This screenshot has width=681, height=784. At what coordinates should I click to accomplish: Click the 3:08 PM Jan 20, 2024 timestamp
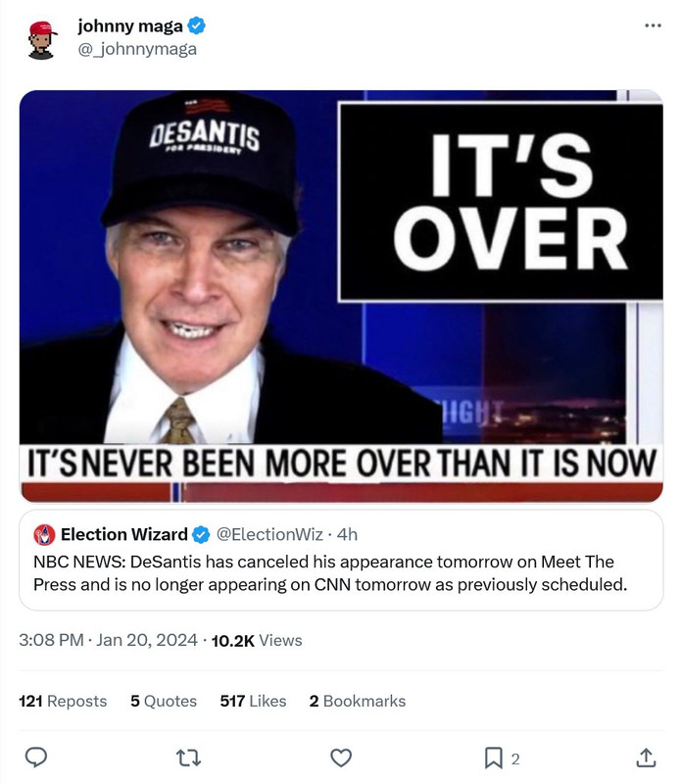click(x=108, y=640)
